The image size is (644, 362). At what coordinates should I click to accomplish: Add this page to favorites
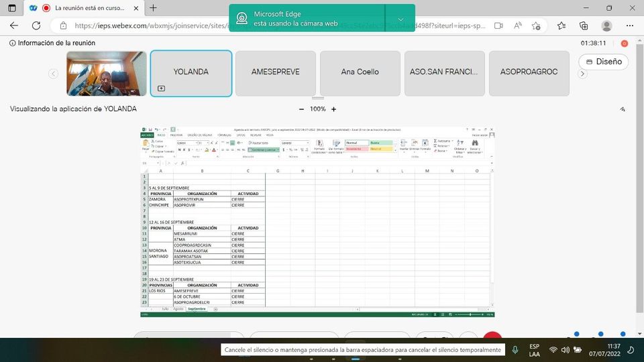click(x=537, y=25)
